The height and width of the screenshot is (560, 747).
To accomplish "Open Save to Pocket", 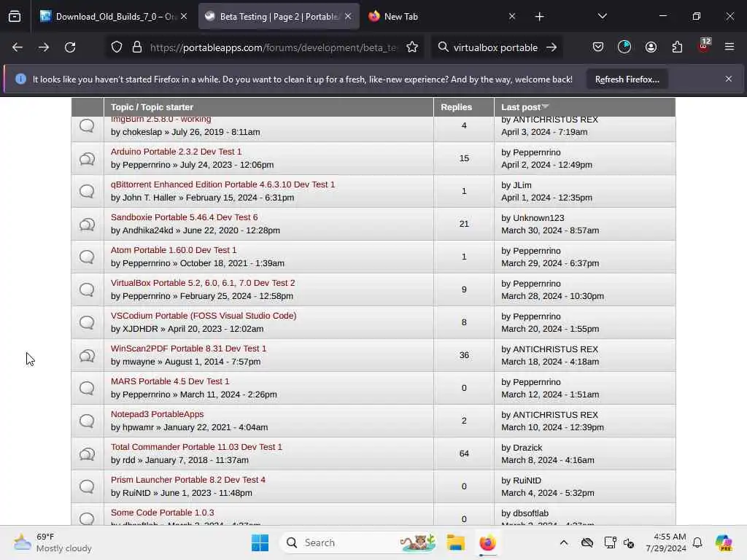I will point(598,47).
